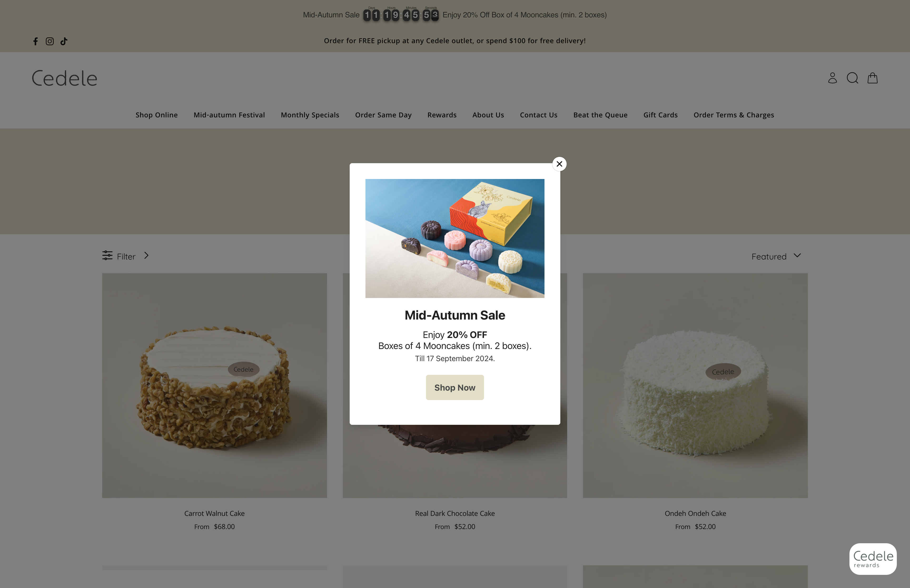Go to Mid-autumn Festival menu item
910x588 pixels.
(x=229, y=115)
